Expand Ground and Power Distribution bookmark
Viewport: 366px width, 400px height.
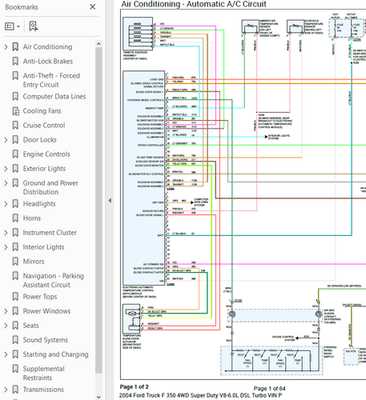[x=5, y=183]
